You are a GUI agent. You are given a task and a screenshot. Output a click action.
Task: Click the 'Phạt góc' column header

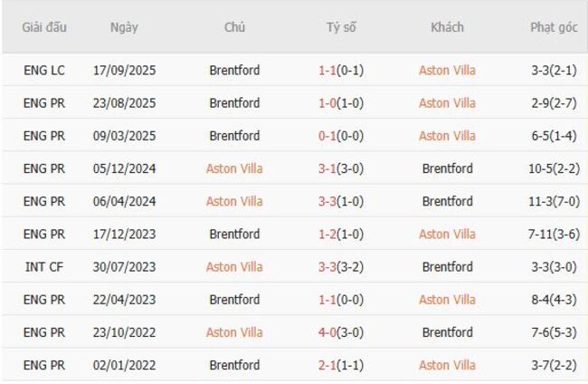point(554,27)
